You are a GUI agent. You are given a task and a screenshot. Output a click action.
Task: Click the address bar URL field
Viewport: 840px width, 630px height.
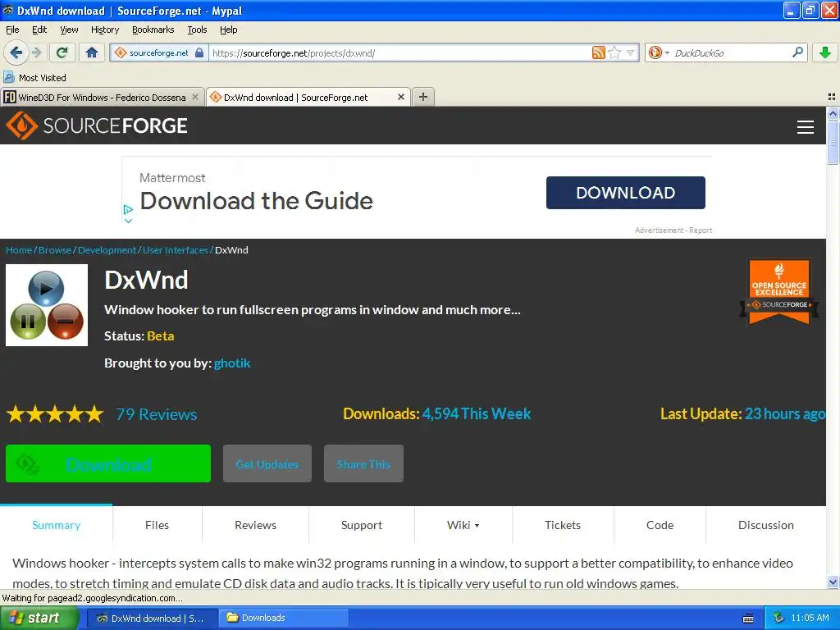pyautogui.click(x=399, y=52)
